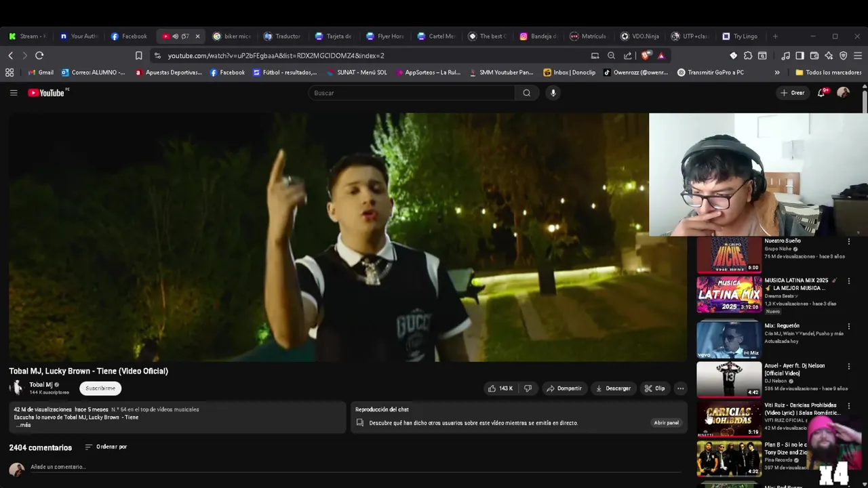Click the search magnifier button
The image size is (868, 488).
[x=527, y=93]
